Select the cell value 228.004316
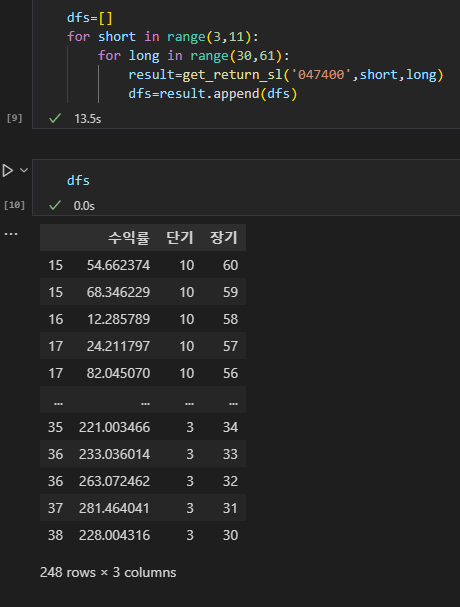This screenshot has width=460, height=607. [114, 535]
